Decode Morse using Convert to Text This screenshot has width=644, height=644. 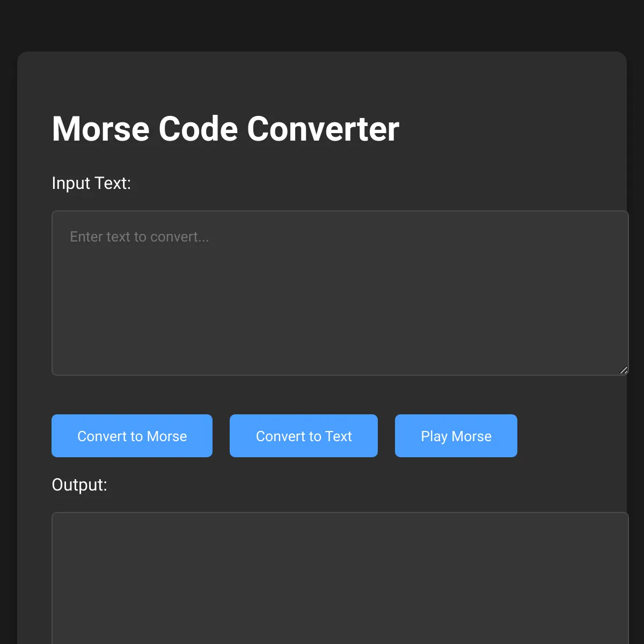click(304, 436)
